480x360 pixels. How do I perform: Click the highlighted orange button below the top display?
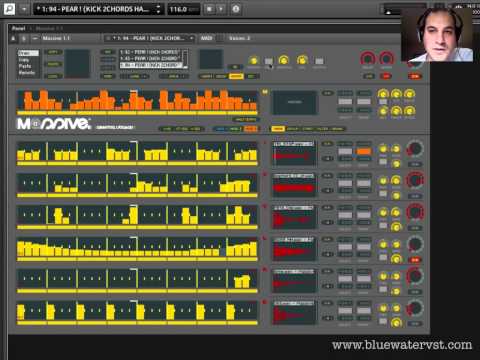[236, 76]
